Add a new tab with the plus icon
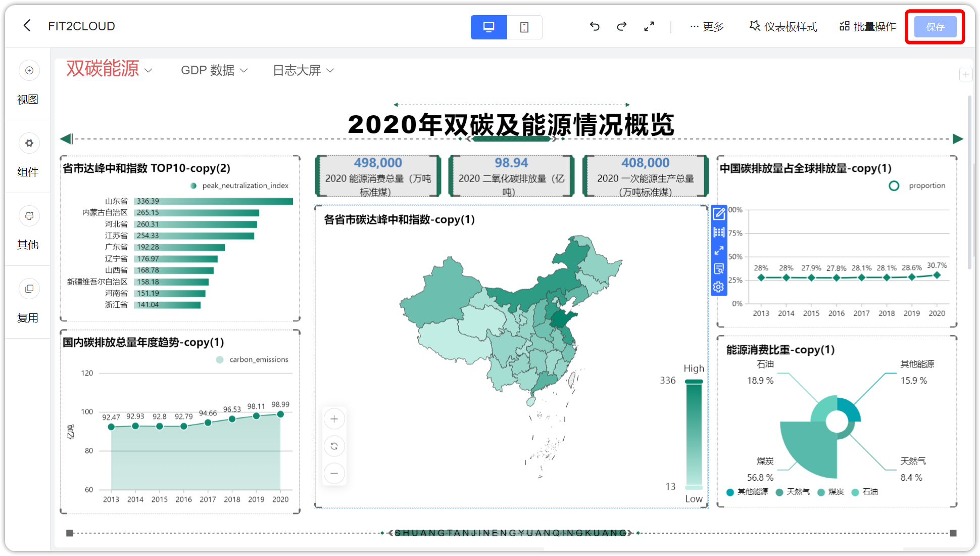The height and width of the screenshot is (556, 980). click(965, 74)
